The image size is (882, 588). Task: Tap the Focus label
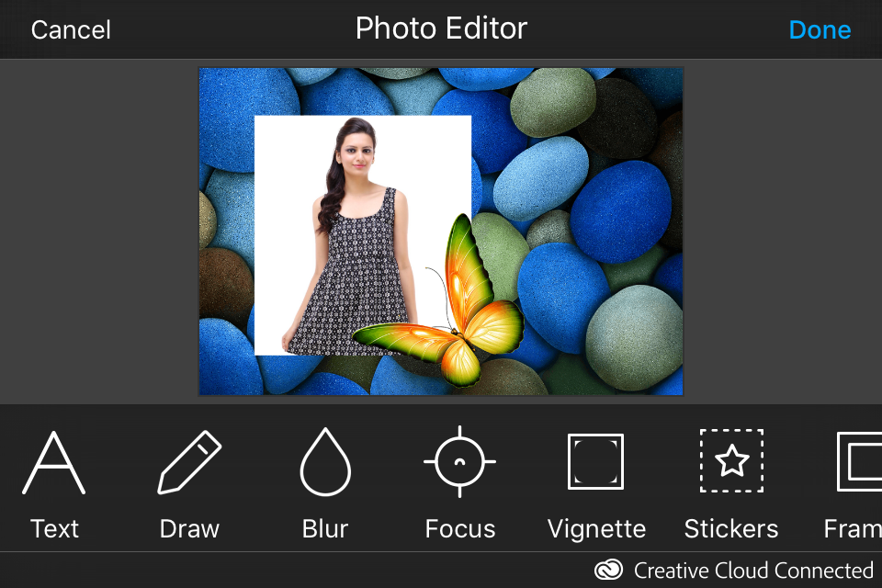pos(460,529)
